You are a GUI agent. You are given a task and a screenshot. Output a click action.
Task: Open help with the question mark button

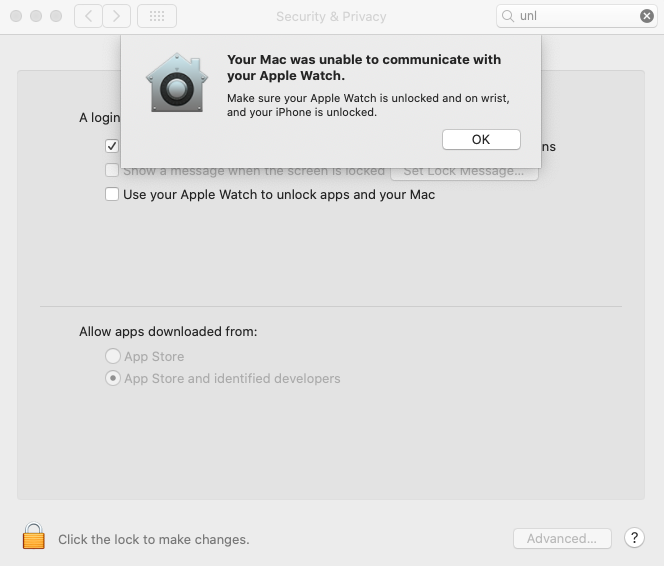click(634, 538)
